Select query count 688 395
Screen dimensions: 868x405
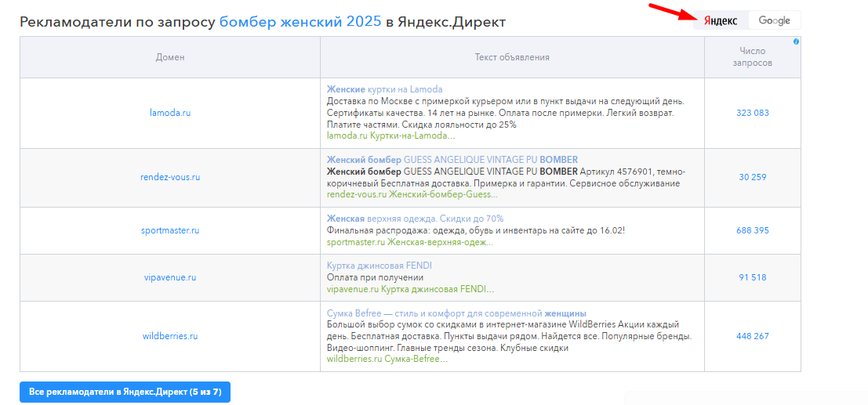click(x=752, y=230)
